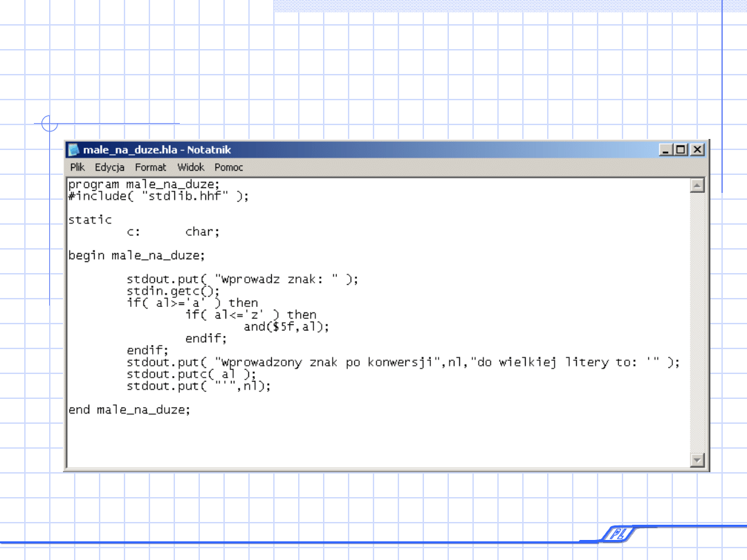
Task: Open the Pomoc menu
Action: (229, 167)
